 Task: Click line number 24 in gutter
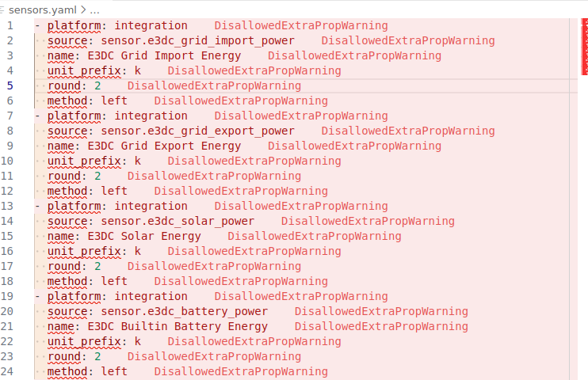point(8,371)
